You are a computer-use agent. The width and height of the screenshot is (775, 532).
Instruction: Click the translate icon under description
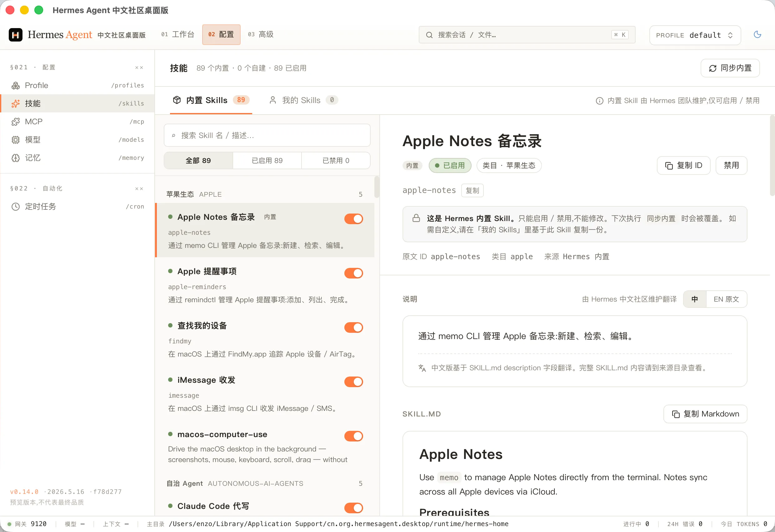tap(422, 368)
